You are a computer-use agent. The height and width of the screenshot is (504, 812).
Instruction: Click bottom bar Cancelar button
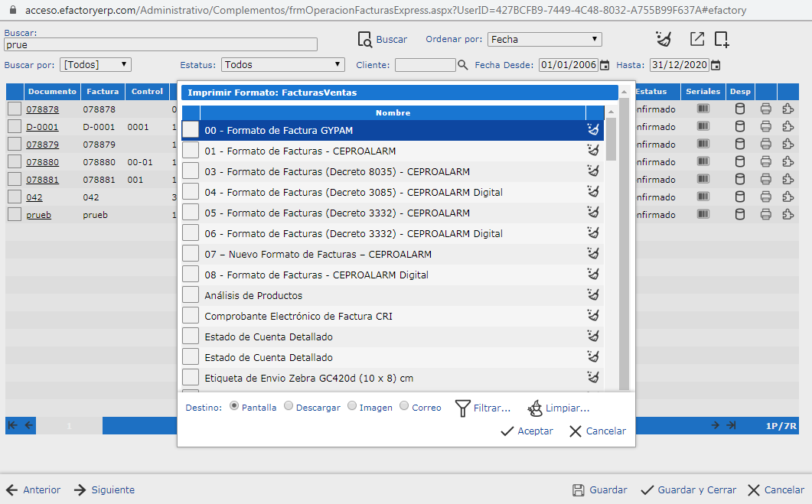tap(776, 490)
